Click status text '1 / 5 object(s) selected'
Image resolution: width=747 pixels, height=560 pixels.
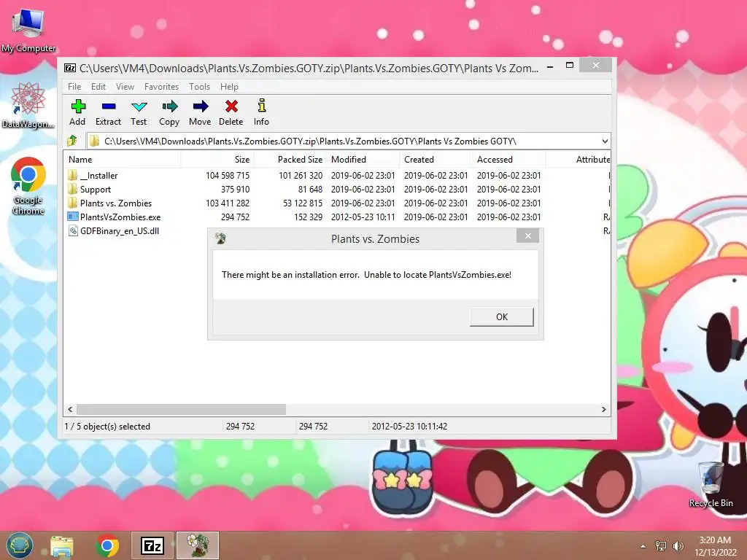click(107, 427)
